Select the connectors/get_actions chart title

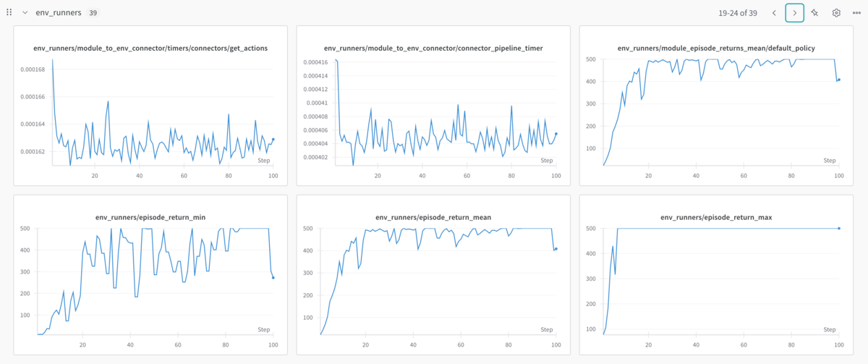[x=150, y=48]
